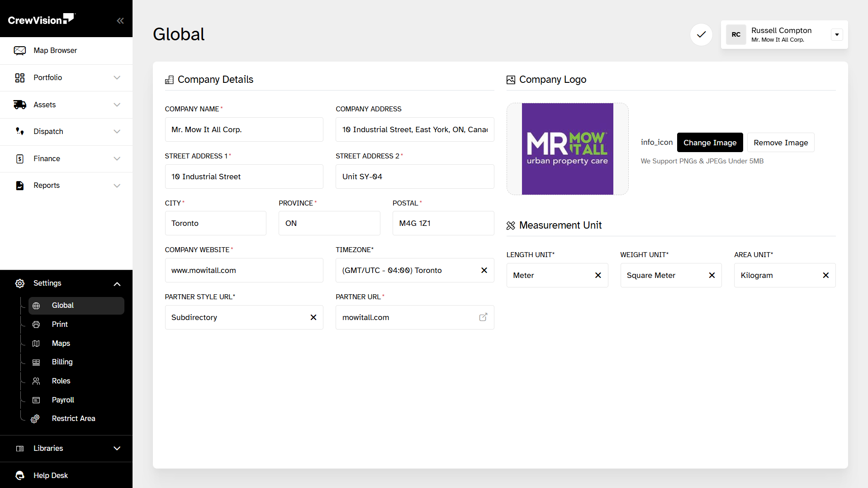Click the info_icon beside Change Image
The image size is (868, 488).
[657, 142]
